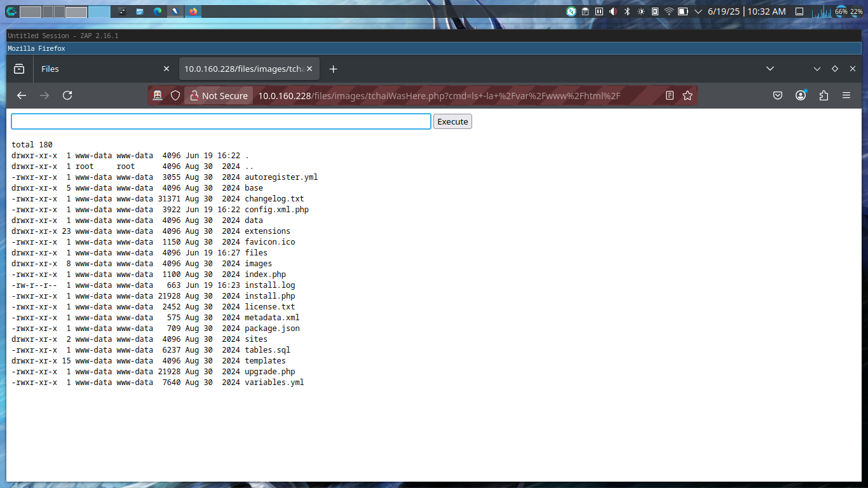Open Bluetooth settings from the tray

point(627,11)
